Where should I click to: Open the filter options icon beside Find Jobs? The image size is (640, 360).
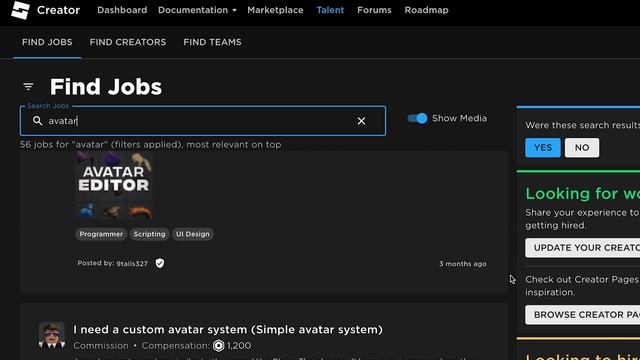tap(28, 87)
